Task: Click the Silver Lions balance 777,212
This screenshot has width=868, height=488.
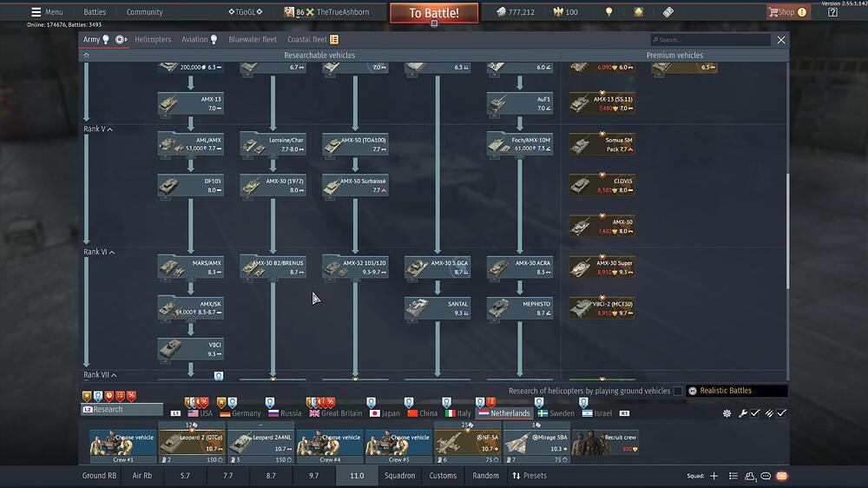Action: coord(516,11)
